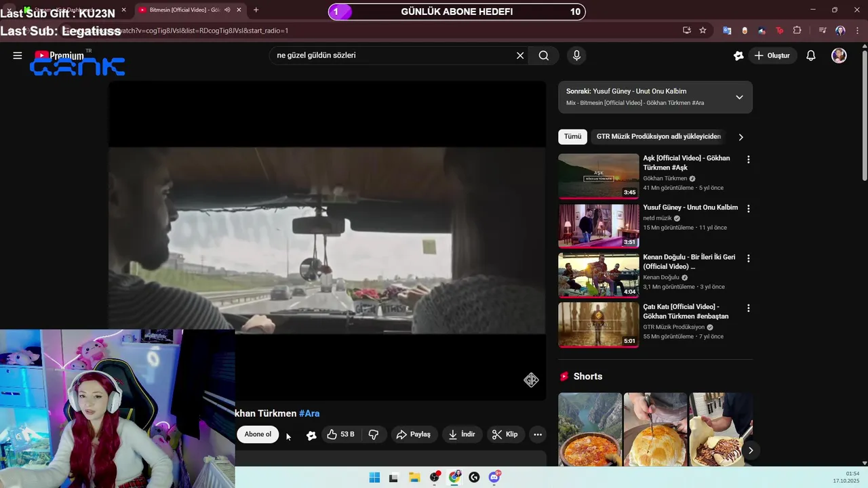Image resolution: width=868 pixels, height=488 pixels.
Task: Open Task View on the taskbar
Action: tap(393, 477)
